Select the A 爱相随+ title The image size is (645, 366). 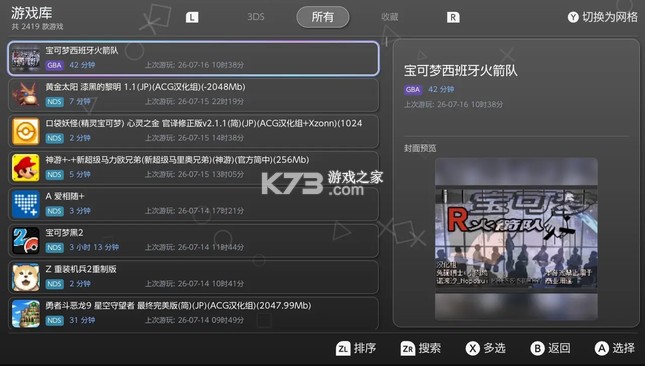pyautogui.click(x=65, y=196)
